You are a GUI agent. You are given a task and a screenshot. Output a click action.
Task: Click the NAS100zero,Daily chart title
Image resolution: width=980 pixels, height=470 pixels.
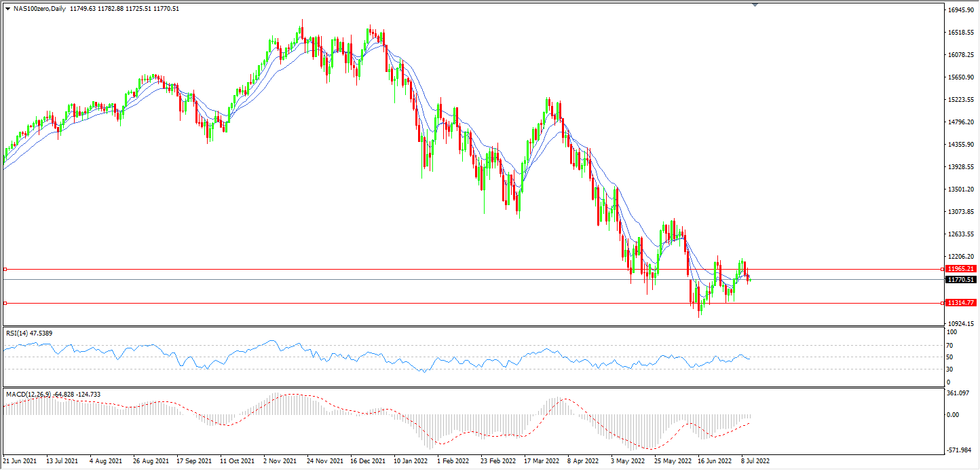tap(39, 9)
